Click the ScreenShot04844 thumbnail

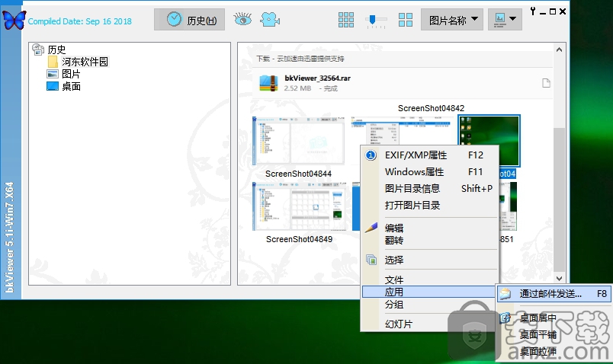(x=298, y=141)
